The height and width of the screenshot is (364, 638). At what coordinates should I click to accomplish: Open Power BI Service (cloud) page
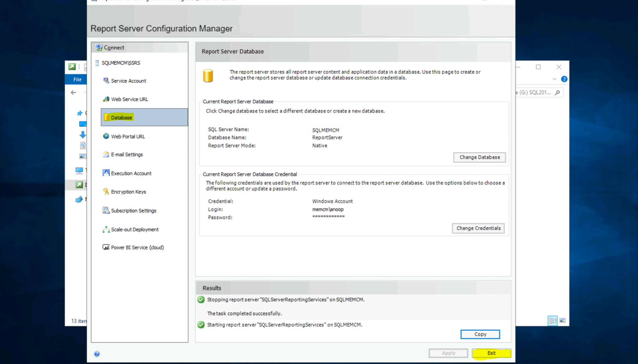pyautogui.click(x=137, y=248)
